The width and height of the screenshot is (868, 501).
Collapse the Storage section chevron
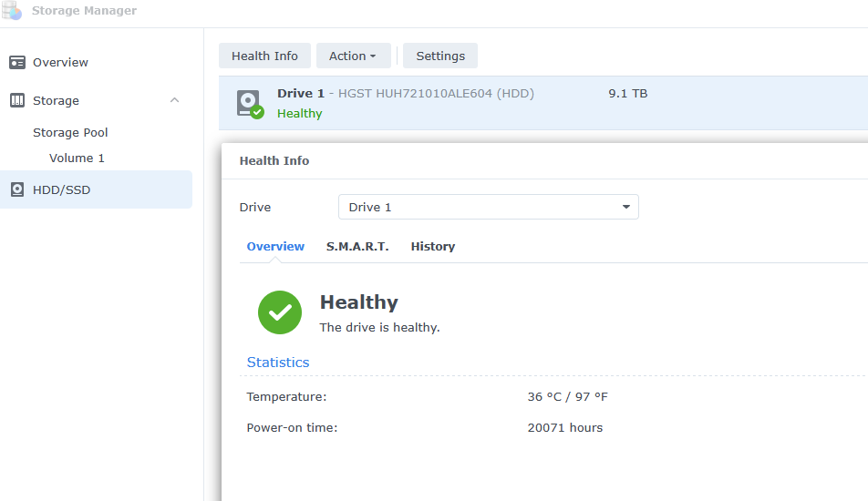[x=175, y=100]
